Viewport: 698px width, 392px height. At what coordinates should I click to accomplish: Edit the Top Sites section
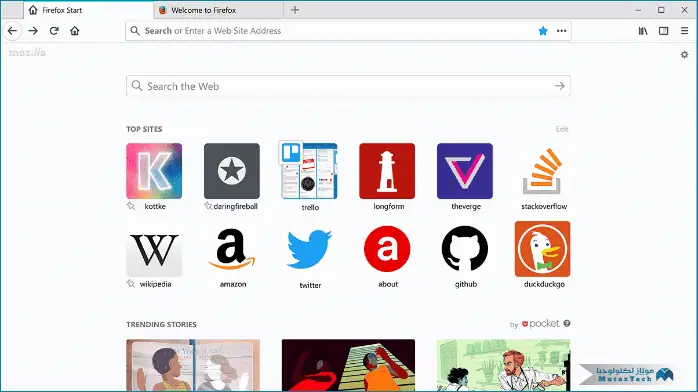click(562, 129)
